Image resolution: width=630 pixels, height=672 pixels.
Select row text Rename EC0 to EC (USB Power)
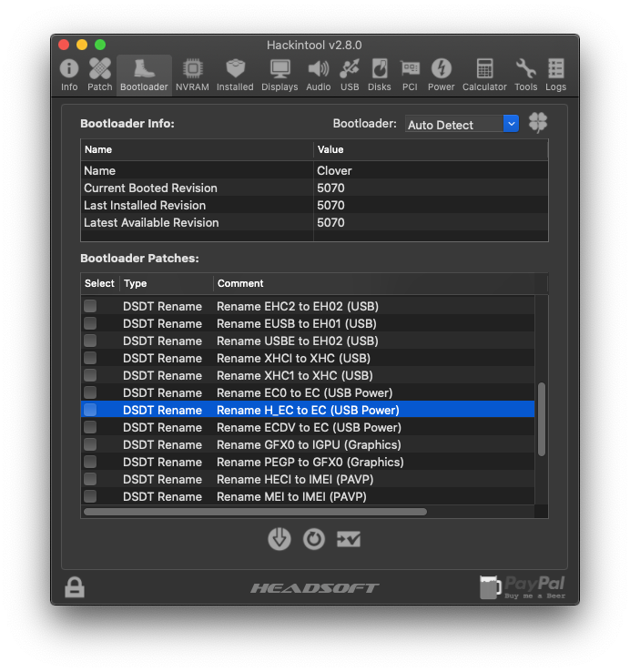click(x=305, y=392)
